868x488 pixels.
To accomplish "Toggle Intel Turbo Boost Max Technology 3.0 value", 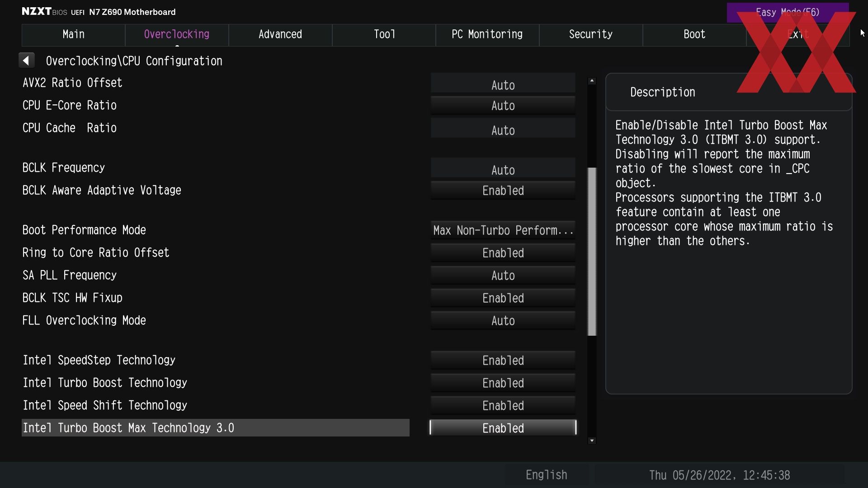I will (x=503, y=428).
